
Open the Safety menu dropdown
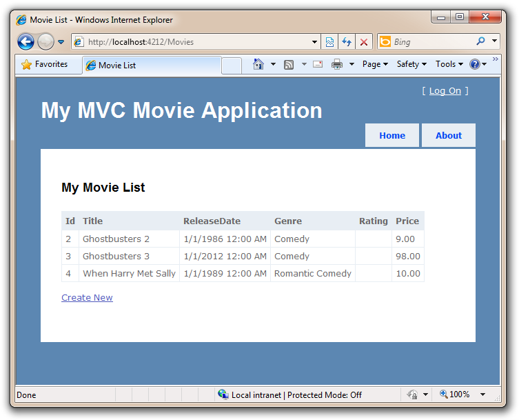[x=411, y=64]
